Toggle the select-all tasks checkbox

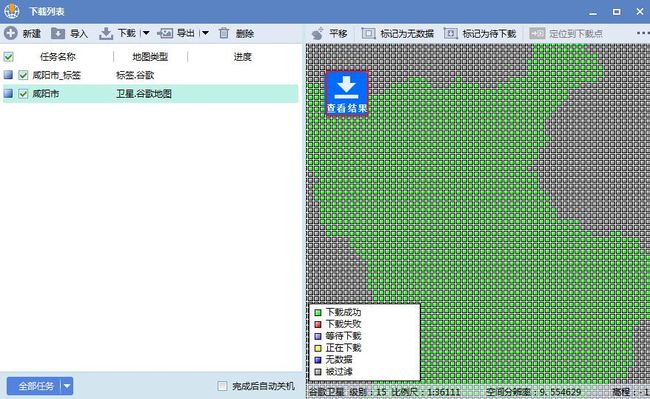click(x=8, y=57)
